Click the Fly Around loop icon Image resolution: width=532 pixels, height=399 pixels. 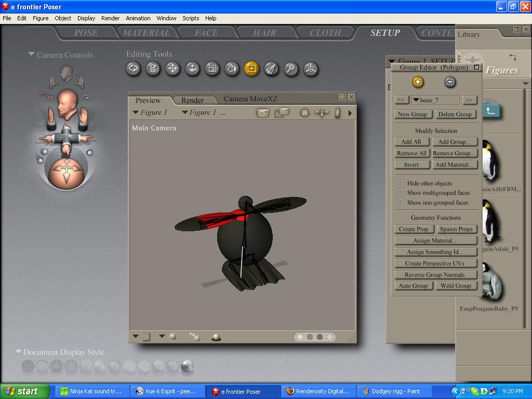point(86,97)
